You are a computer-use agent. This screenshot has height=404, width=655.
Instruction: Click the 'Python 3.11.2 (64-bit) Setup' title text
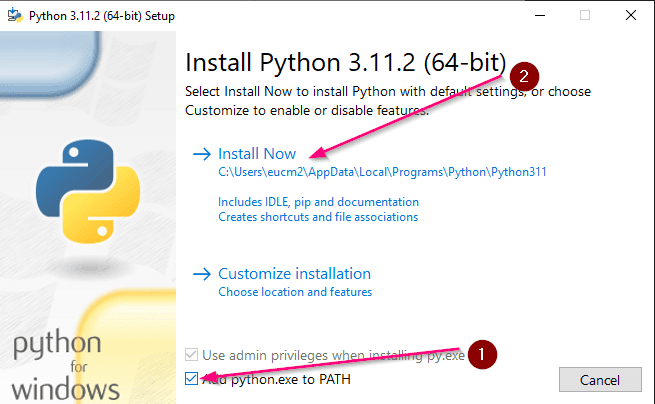click(102, 16)
